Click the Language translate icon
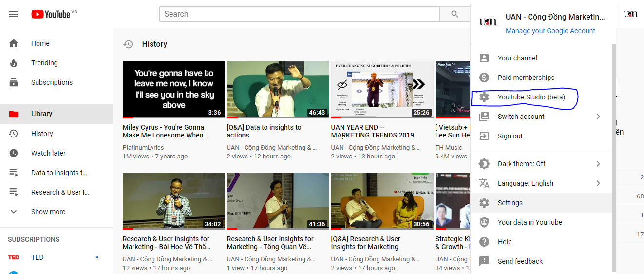Screen dimensions: 644x274 [484, 183]
